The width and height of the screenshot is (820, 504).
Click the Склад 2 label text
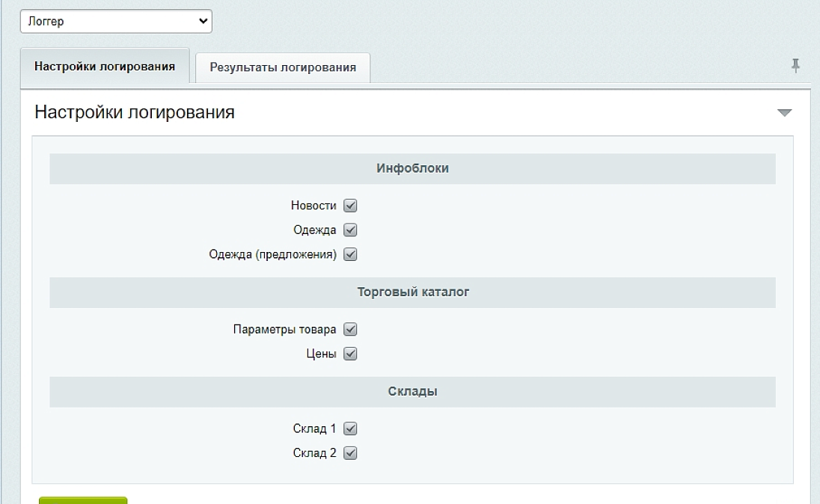[x=314, y=453]
